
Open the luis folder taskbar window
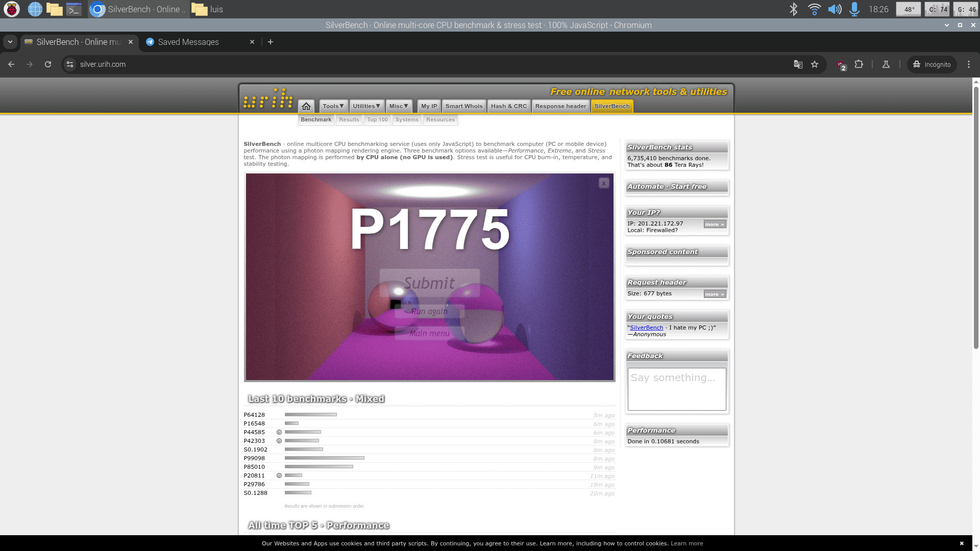coord(208,9)
